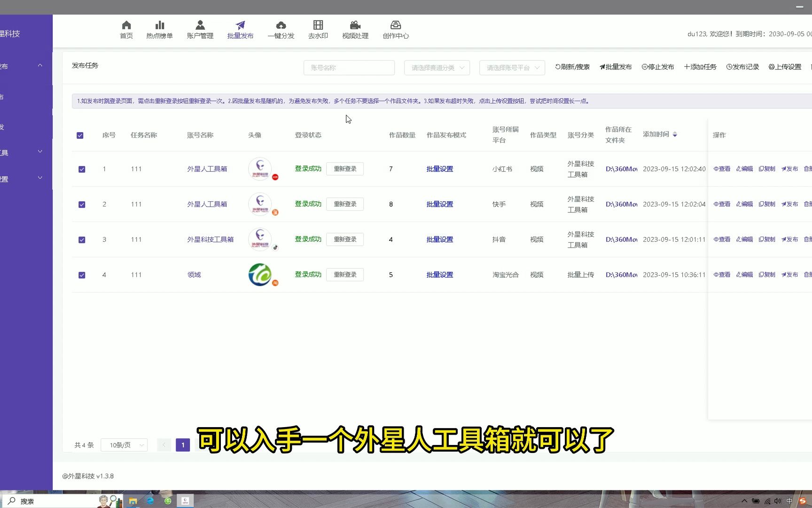Open 上传设置 upload settings
The height and width of the screenshot is (508, 812).
click(x=785, y=67)
